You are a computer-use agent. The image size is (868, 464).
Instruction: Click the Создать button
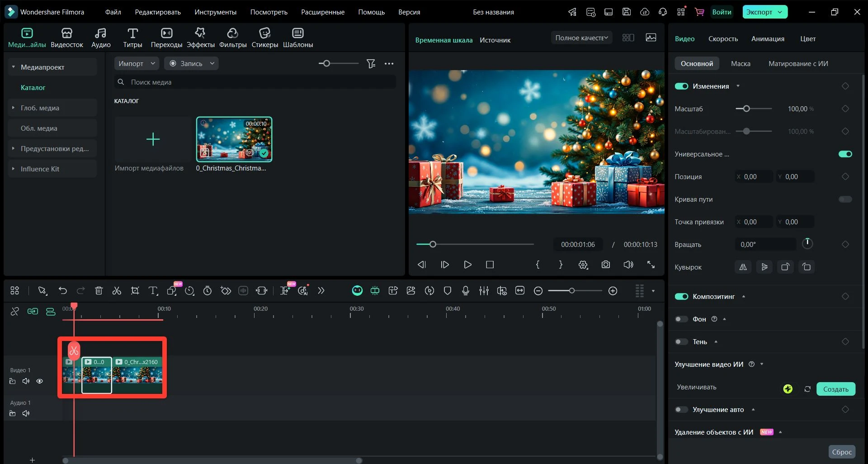[835, 389]
